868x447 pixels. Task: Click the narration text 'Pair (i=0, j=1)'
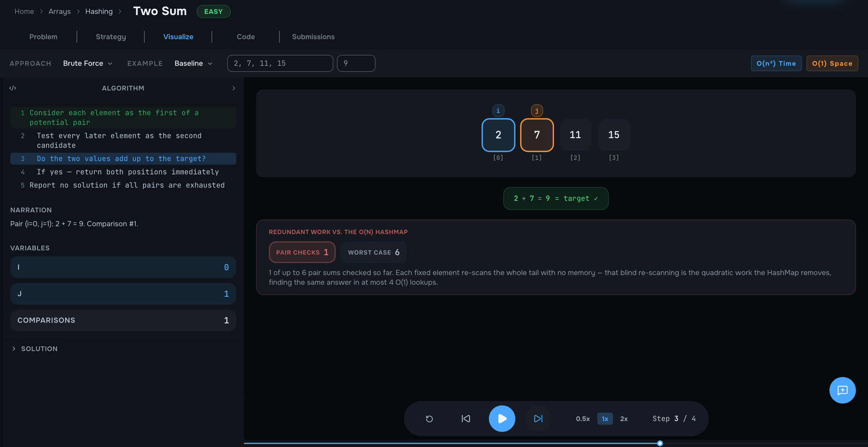(x=74, y=224)
